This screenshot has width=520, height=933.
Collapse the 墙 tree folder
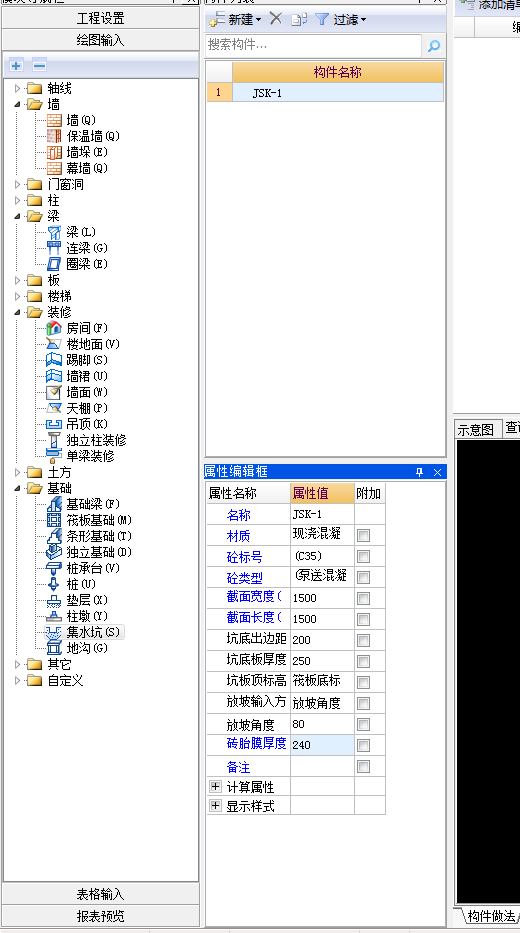click(17, 105)
